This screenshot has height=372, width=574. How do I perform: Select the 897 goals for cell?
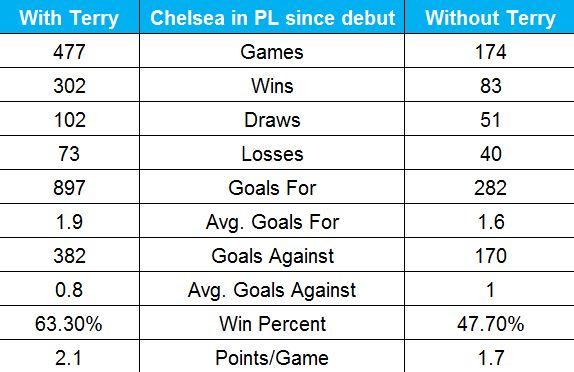[69, 188]
